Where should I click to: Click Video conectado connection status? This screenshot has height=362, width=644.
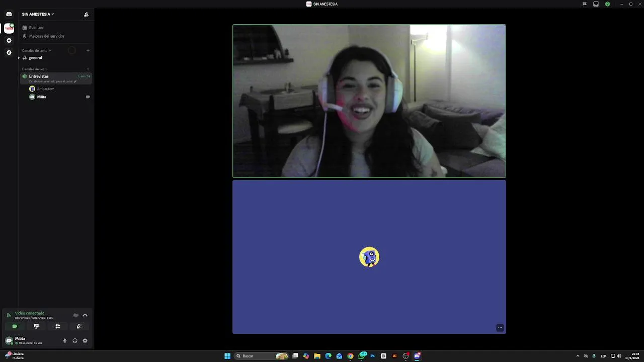click(30, 313)
